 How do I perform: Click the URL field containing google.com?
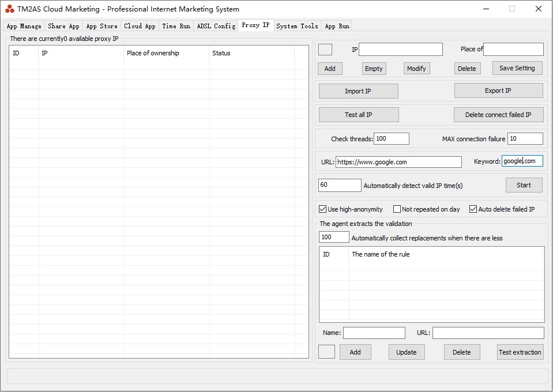(x=398, y=162)
